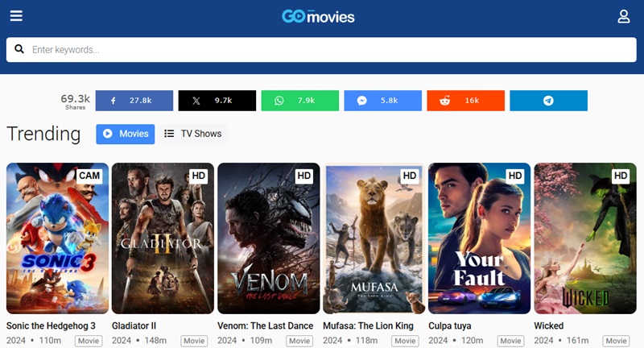The width and height of the screenshot is (644, 348).
Task: Share on Facebook with 27.8k shares
Action: pos(134,101)
